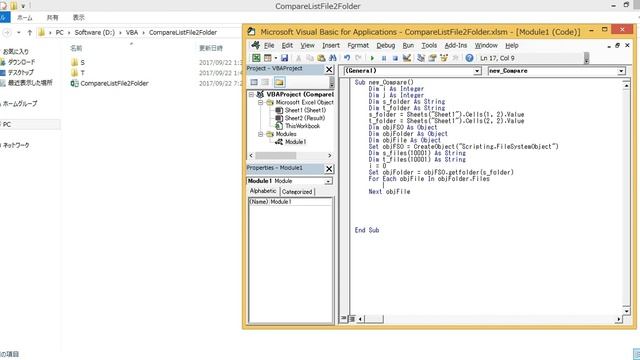
Task: Collapse the Microsoft Excel Objects folder
Action: point(260,102)
